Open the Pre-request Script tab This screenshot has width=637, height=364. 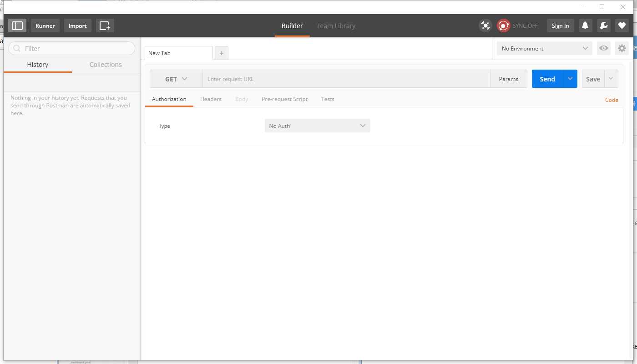pos(284,99)
